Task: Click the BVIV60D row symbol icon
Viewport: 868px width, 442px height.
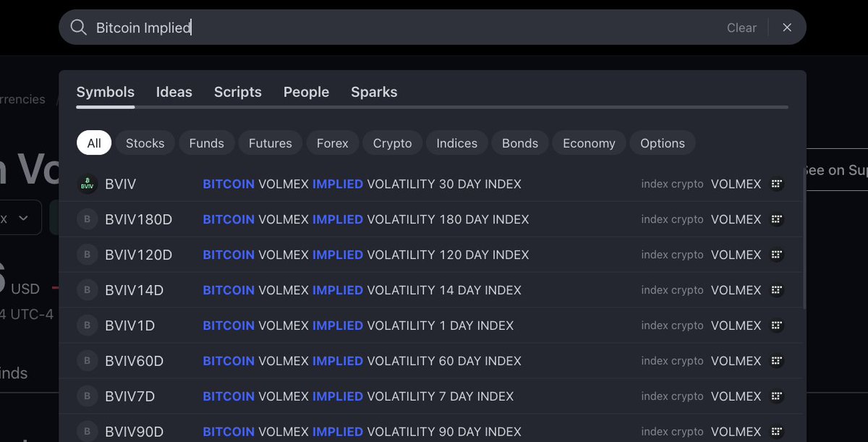Action: click(88, 361)
